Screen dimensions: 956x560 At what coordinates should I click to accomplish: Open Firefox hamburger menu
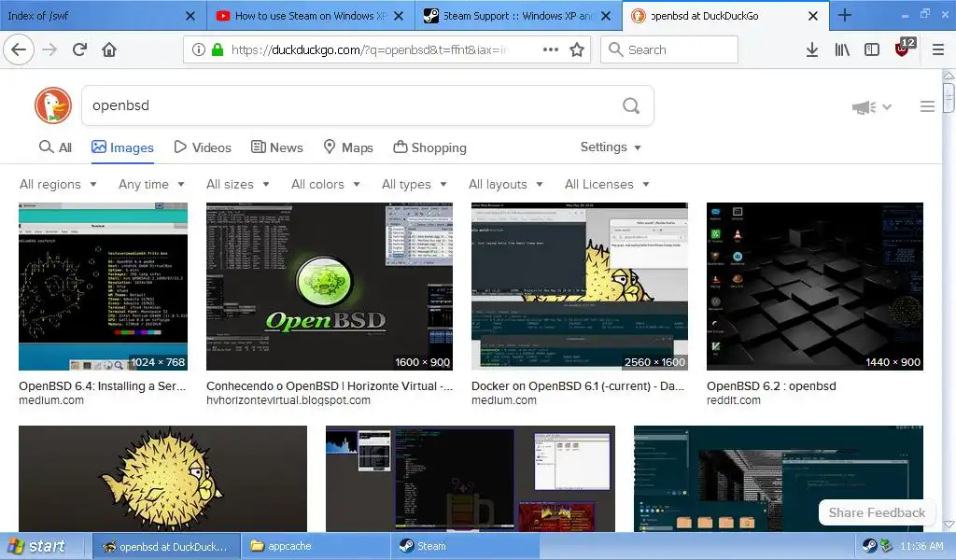937,49
